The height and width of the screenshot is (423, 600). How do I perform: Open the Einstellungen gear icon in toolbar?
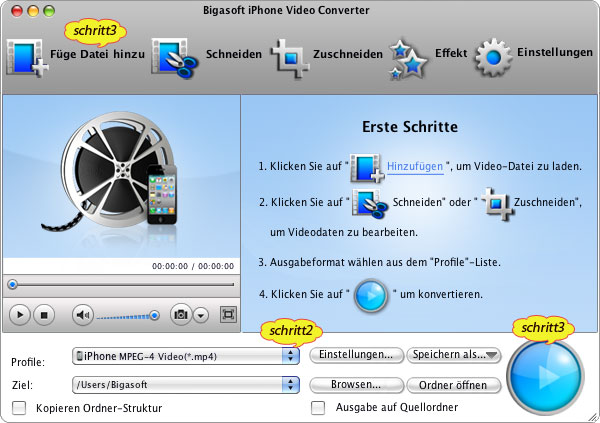click(x=493, y=57)
